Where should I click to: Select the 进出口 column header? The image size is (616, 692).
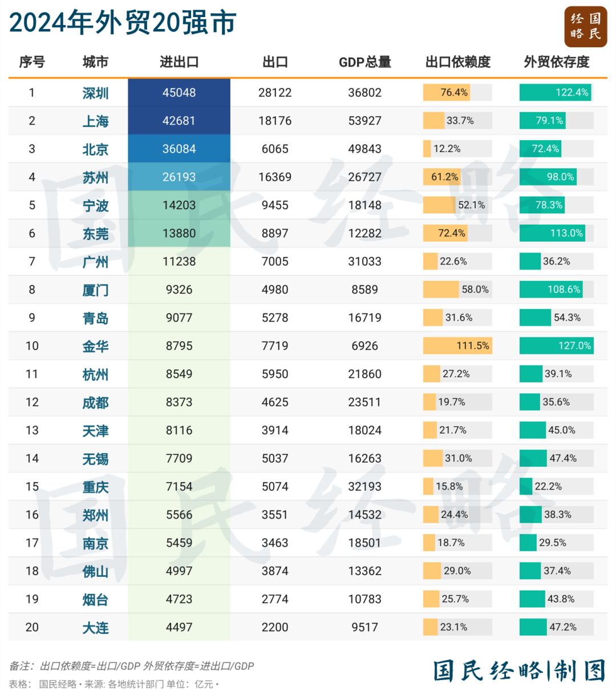point(179,62)
